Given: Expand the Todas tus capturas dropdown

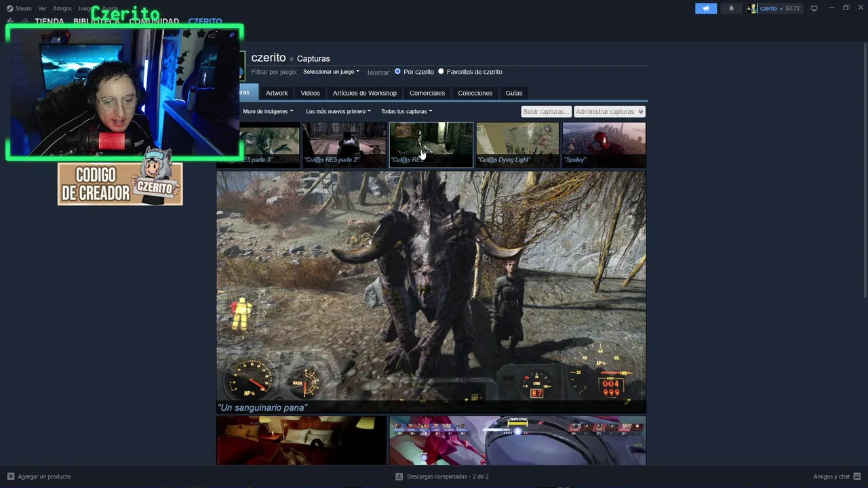Looking at the screenshot, I should click(x=406, y=111).
